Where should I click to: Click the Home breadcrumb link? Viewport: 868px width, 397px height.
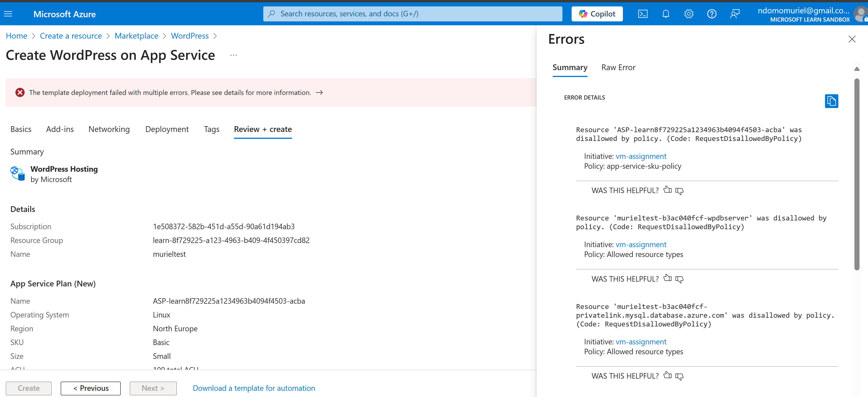17,36
